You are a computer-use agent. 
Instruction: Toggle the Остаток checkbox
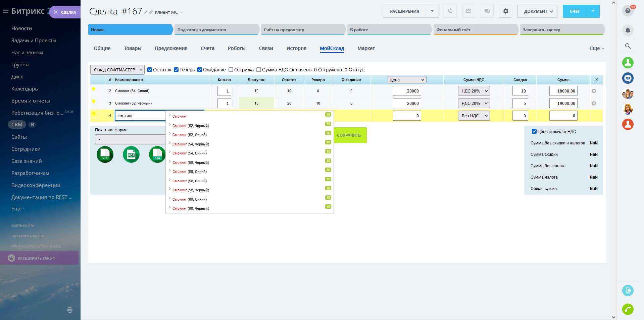point(150,70)
